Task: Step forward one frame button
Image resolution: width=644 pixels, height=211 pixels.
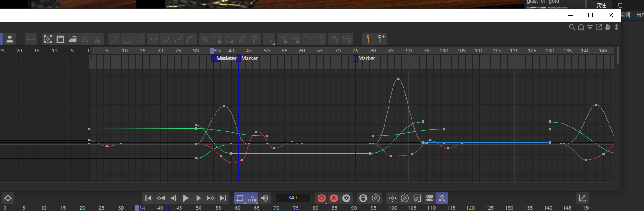Action: (x=198, y=198)
